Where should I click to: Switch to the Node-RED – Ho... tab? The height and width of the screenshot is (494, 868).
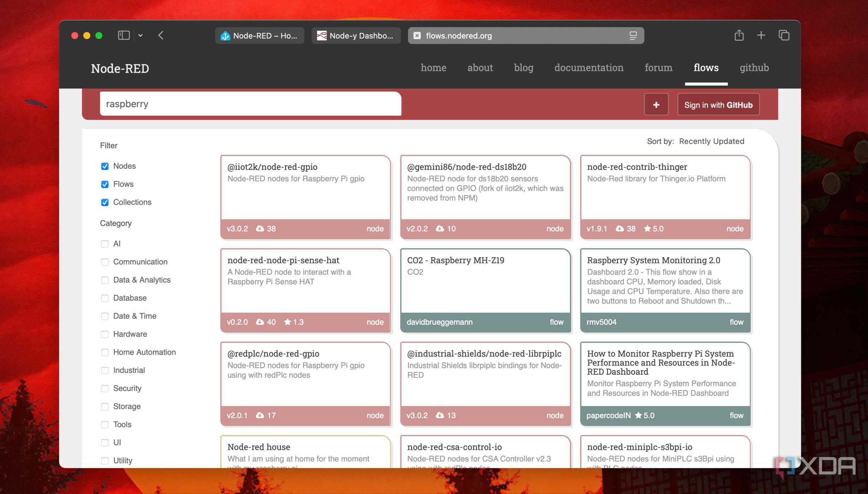pos(259,36)
